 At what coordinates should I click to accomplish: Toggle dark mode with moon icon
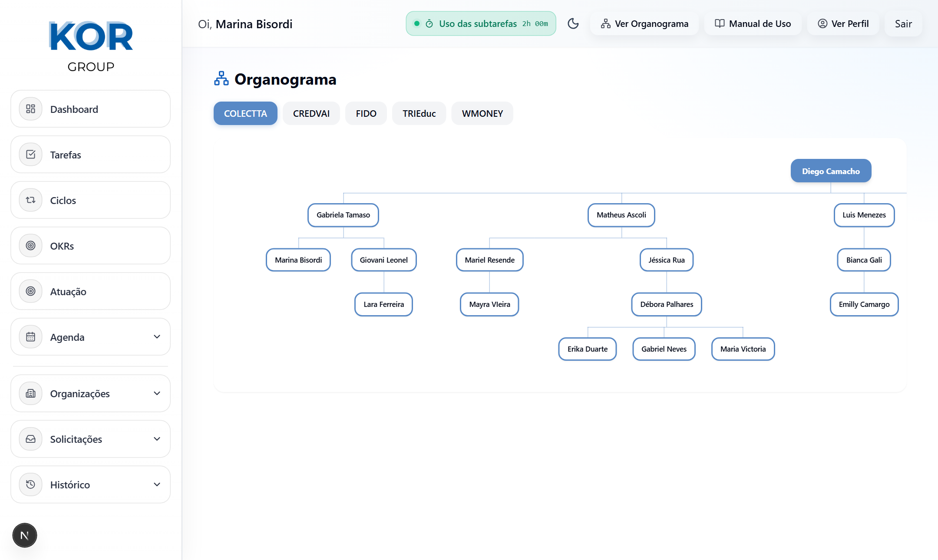tap(573, 23)
